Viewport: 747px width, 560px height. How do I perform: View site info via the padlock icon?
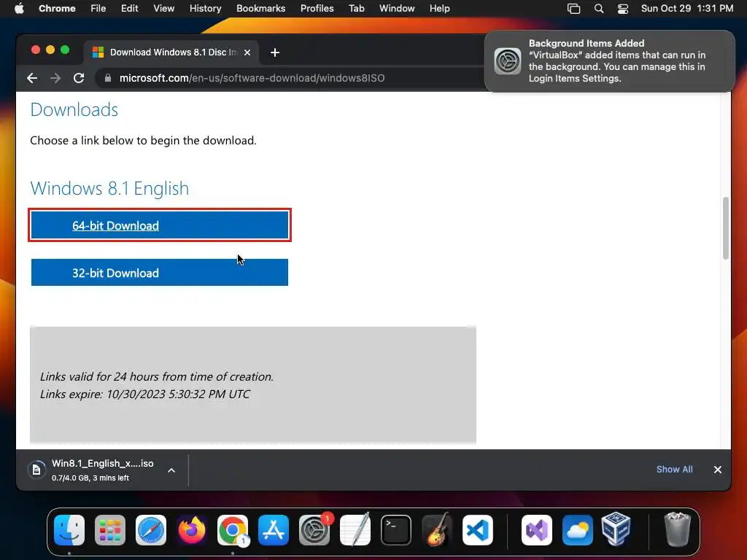coord(108,78)
